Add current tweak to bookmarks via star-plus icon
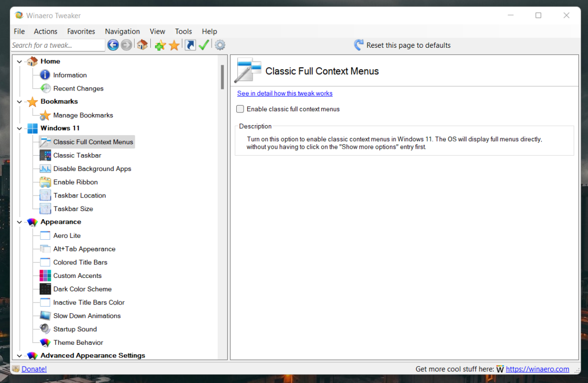Screen dimensions: 588x383 pos(160,45)
